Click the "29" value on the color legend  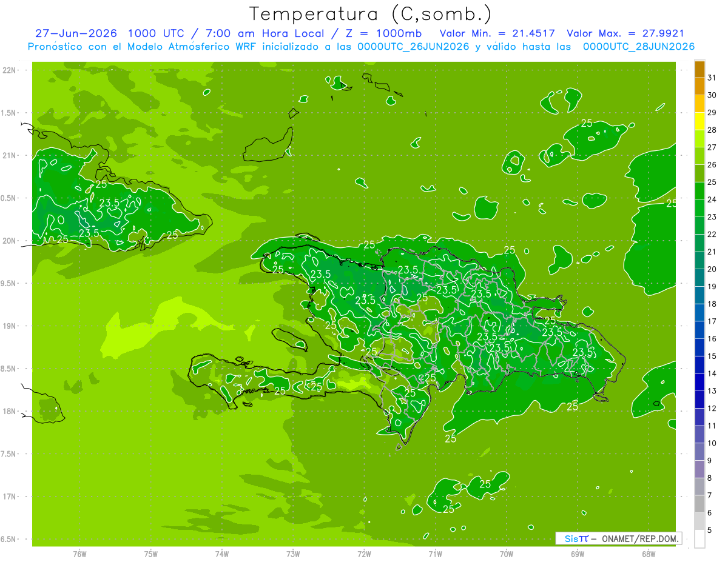[712, 112]
